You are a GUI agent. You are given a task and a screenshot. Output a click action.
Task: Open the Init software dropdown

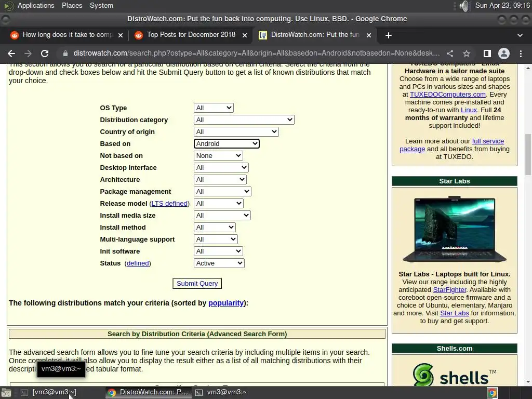(219, 251)
